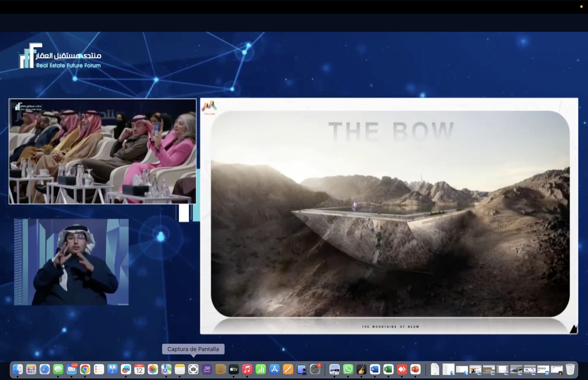588x380 pixels.
Task: Open Microsoft Excel in the dock
Action: (388, 369)
